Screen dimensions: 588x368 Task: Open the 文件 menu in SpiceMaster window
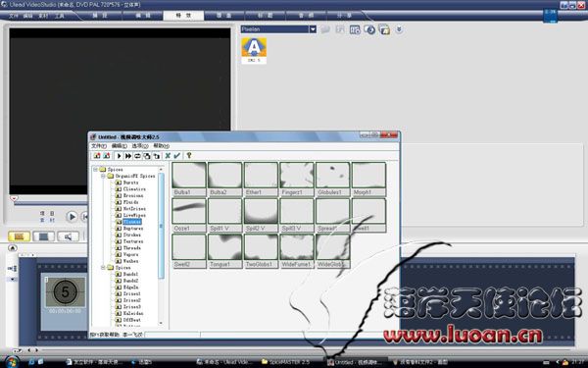[99, 145]
